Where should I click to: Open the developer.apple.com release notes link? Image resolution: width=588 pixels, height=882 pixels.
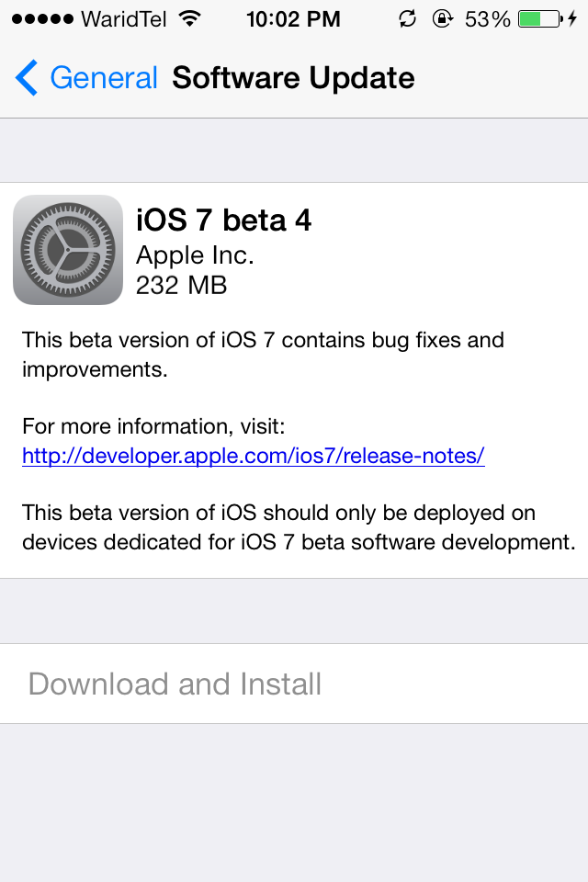click(x=254, y=455)
